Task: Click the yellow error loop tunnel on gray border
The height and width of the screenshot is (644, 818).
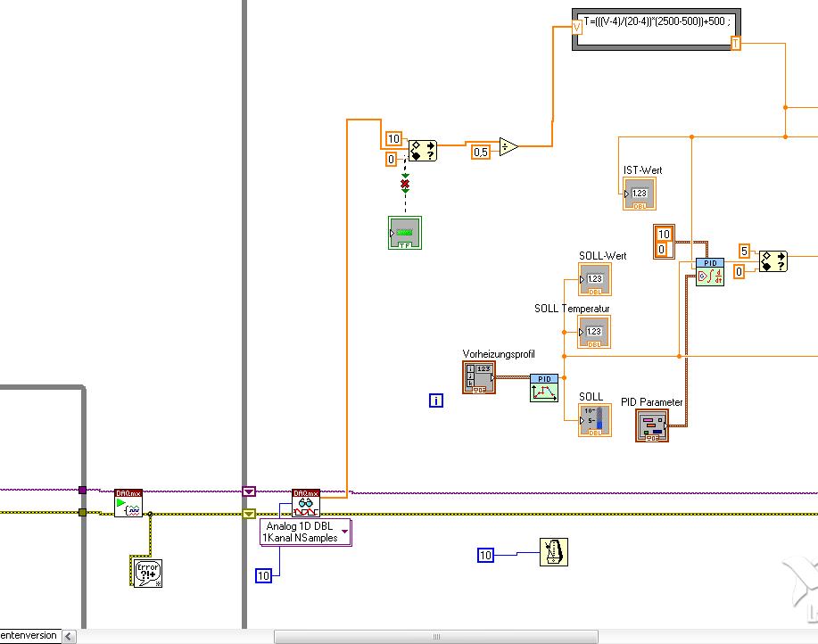Action: pos(82,513)
